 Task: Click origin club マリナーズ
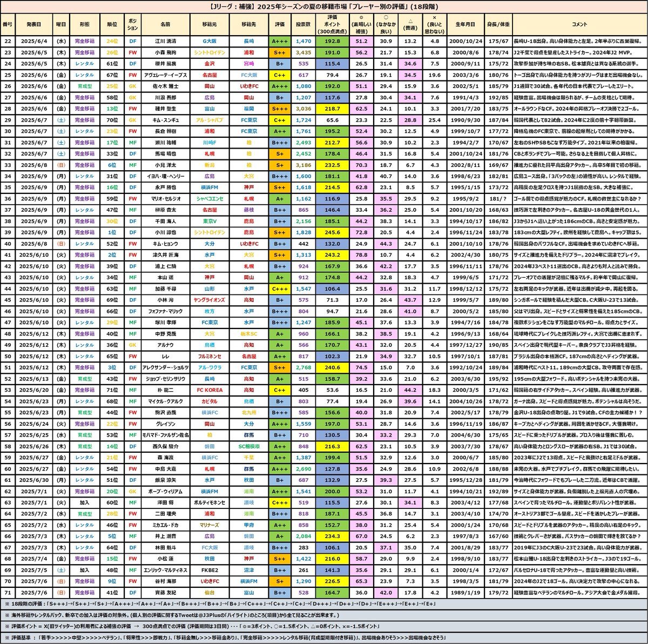[210, 525]
